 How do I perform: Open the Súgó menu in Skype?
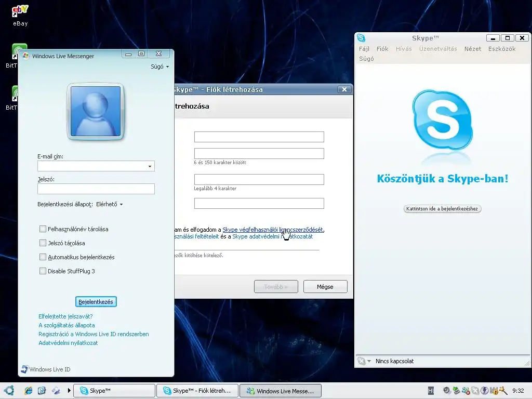point(366,59)
